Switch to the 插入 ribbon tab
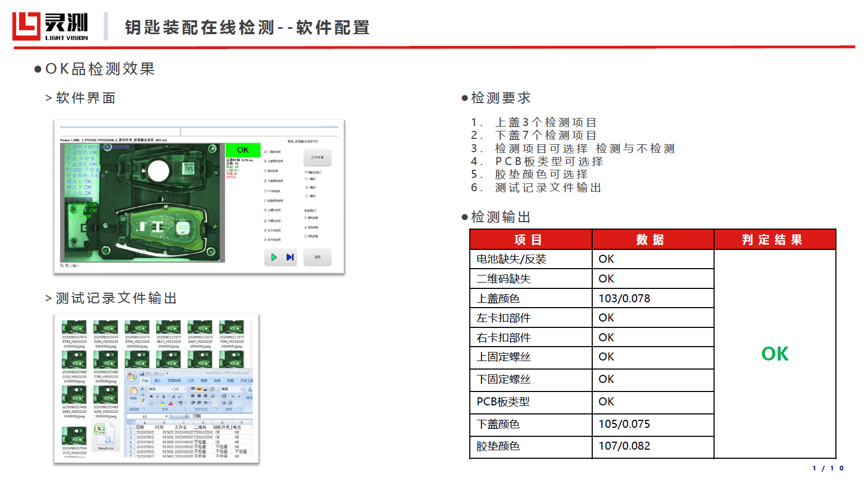 pos(158,381)
